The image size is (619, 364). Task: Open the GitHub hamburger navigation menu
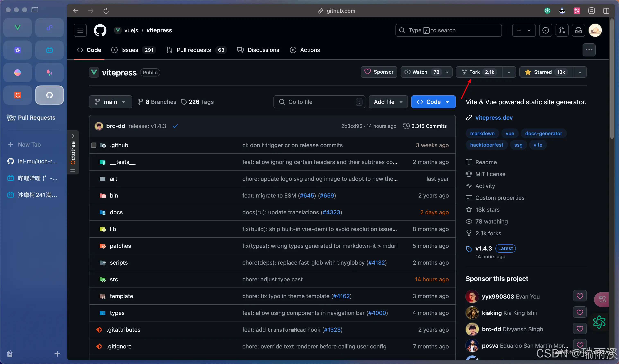80,30
